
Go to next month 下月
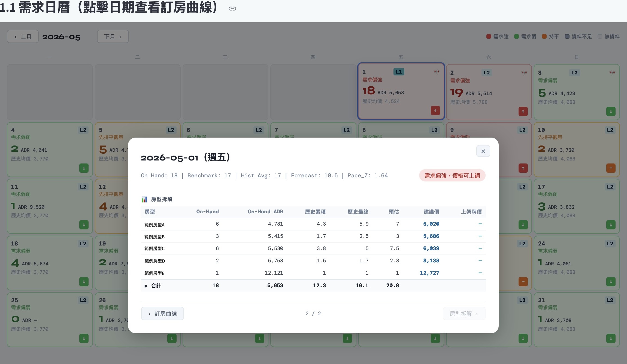click(x=113, y=37)
